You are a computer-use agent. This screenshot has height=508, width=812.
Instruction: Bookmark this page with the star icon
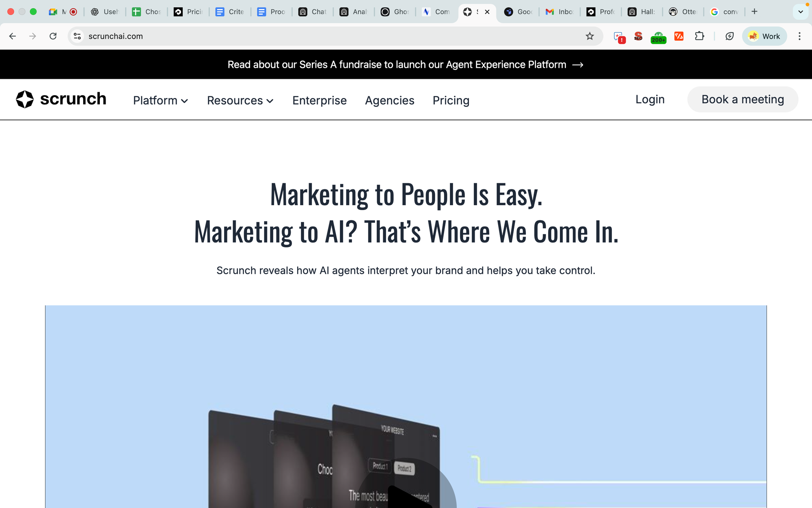click(x=590, y=36)
